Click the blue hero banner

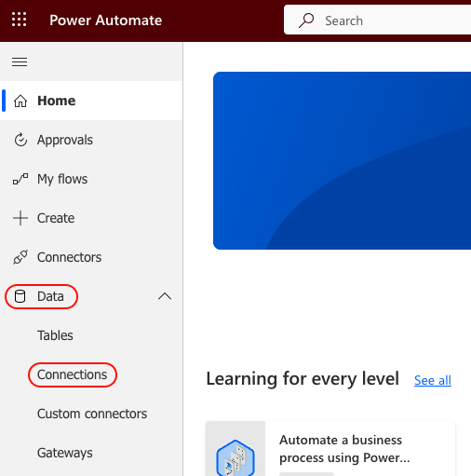pos(342,160)
